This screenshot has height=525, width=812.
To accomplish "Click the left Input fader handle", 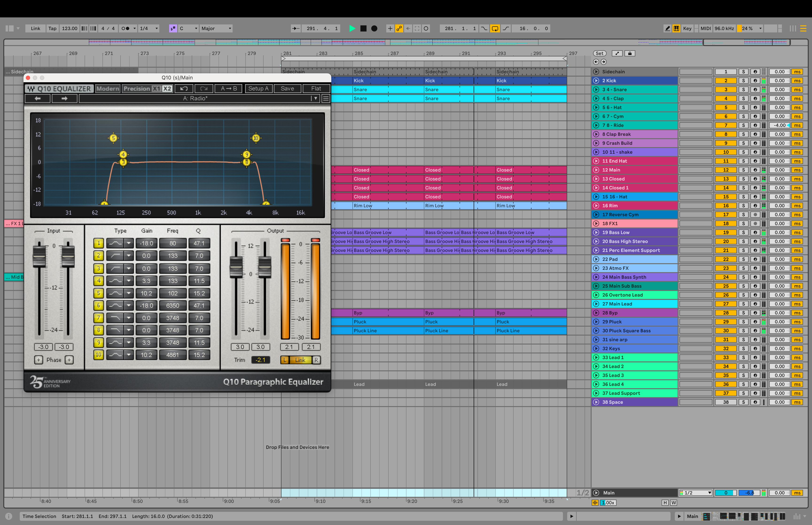I will pos(39,256).
